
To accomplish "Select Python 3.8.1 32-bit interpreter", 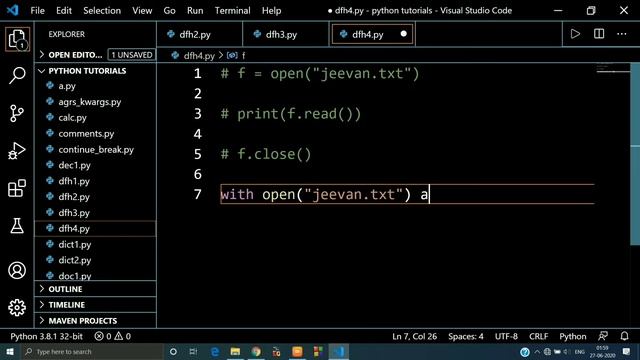I will (46, 336).
